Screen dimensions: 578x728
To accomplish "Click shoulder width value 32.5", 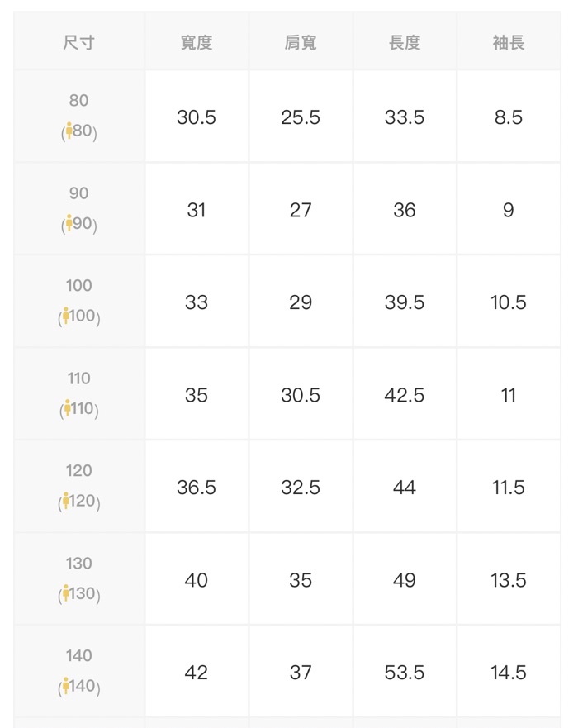I will tap(300, 488).
